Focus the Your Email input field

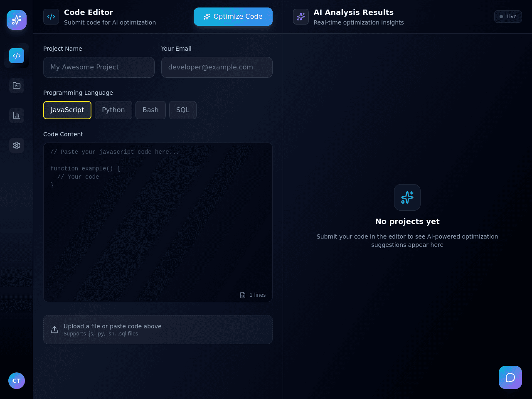(217, 67)
